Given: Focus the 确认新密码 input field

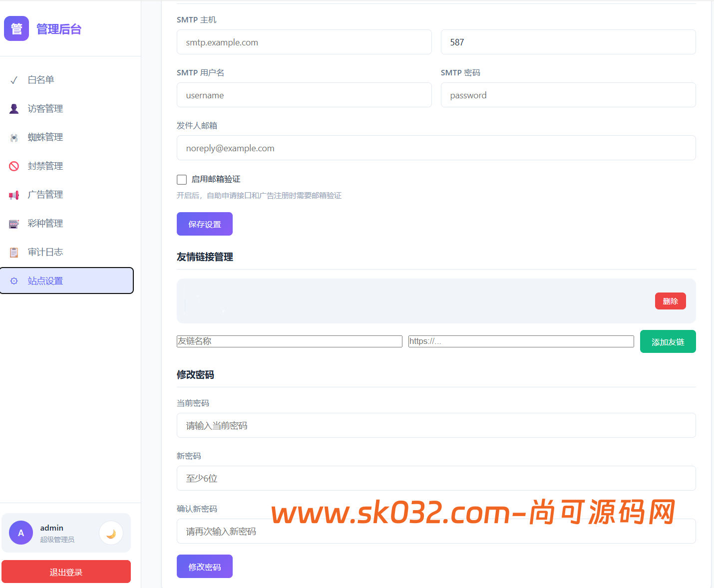Looking at the screenshot, I should [436, 531].
